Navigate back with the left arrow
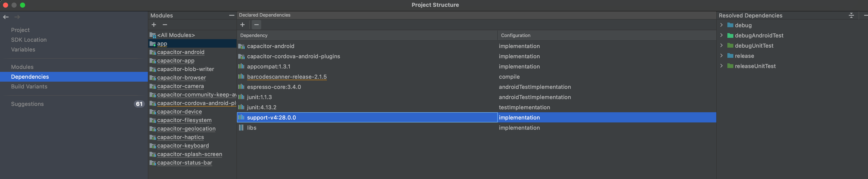The height and width of the screenshot is (179, 868). 6,17
